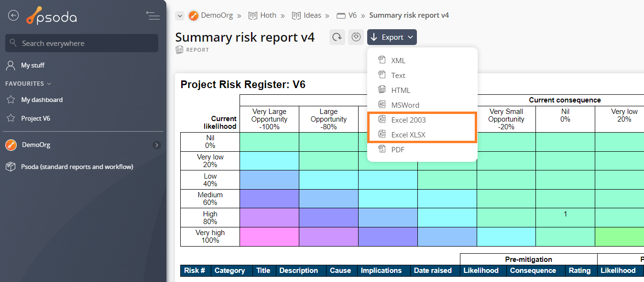Select Excel 2003 export format
644x282 pixels.
[408, 120]
